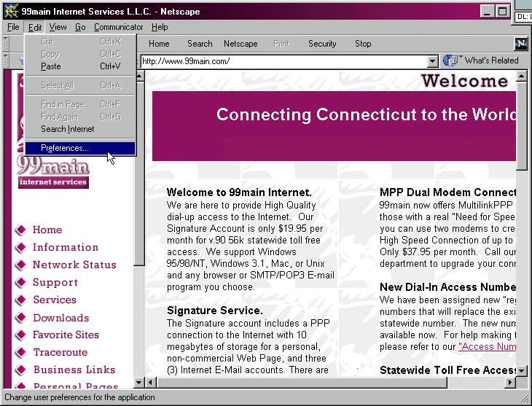532x406 pixels.
Task: Click the "Welcome to 99main Internet." heading
Action: click(x=239, y=192)
